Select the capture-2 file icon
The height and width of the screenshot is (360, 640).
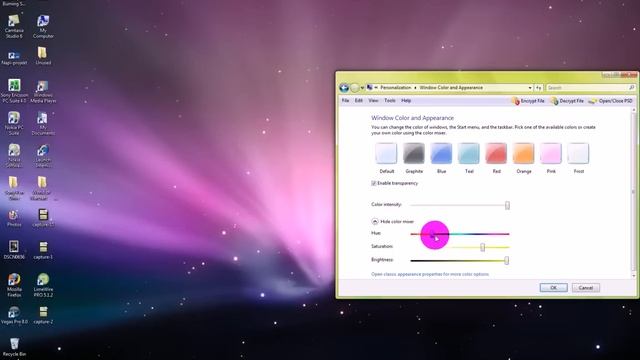[x=43, y=315]
